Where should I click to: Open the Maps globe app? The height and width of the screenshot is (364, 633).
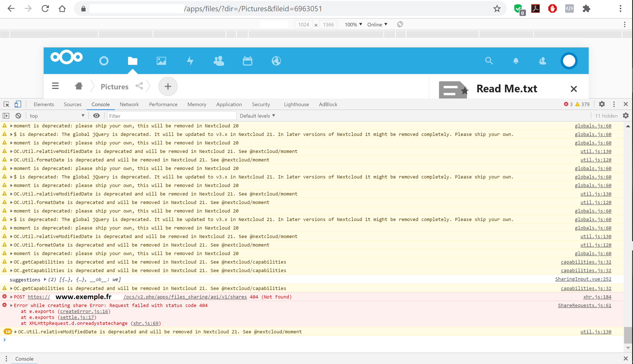tap(276, 61)
